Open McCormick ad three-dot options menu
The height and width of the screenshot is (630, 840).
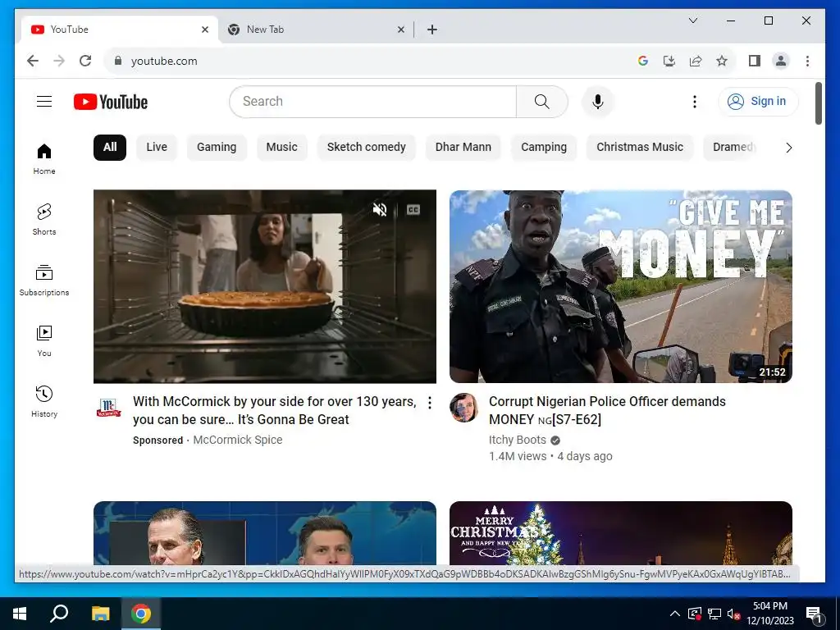(430, 403)
